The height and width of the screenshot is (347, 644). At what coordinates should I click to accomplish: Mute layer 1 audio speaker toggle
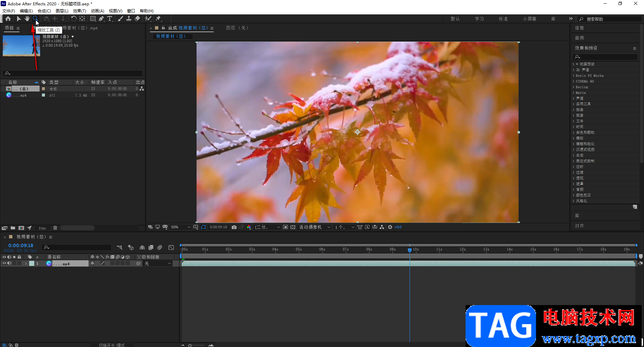(x=9, y=264)
